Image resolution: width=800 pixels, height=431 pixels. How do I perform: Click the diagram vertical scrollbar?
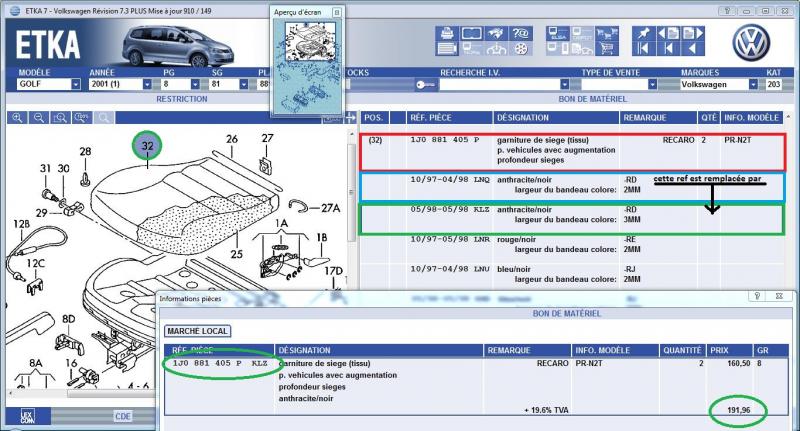351,192
